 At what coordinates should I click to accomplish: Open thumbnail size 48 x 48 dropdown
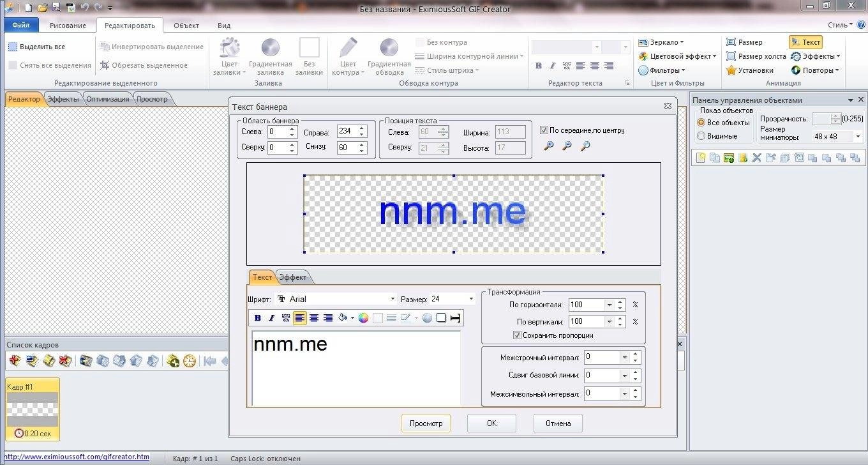[x=857, y=137]
